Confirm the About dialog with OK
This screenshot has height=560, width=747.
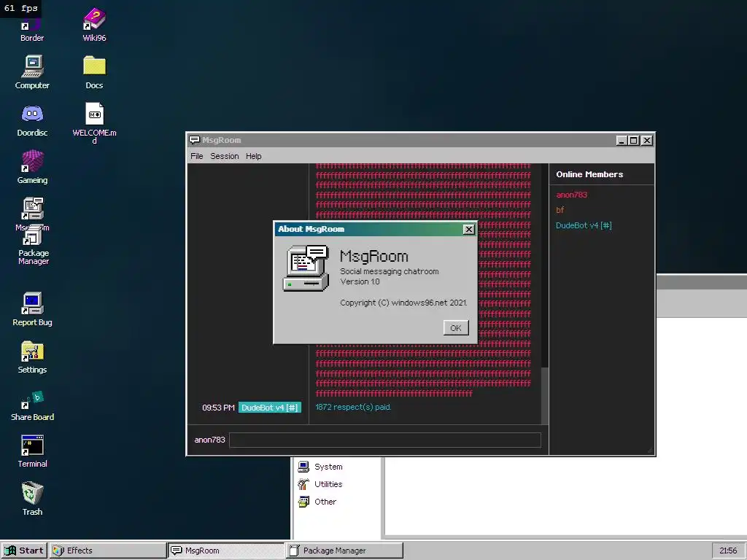coord(456,327)
